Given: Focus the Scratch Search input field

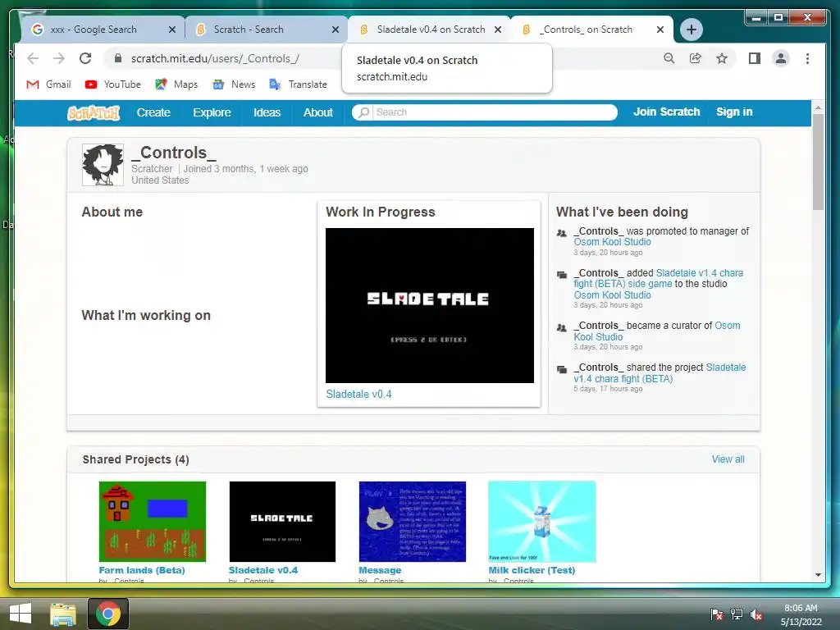Looking at the screenshot, I should pos(494,112).
